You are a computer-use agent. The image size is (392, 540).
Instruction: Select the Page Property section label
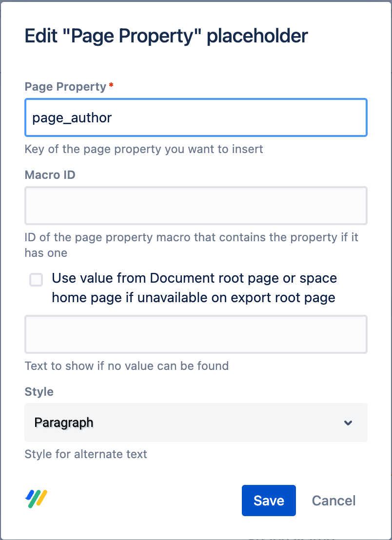[65, 87]
